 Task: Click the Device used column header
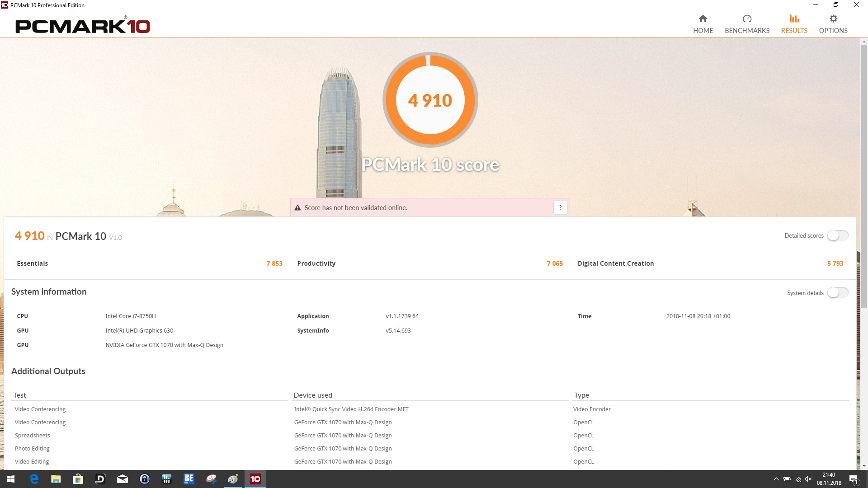pyautogui.click(x=313, y=395)
